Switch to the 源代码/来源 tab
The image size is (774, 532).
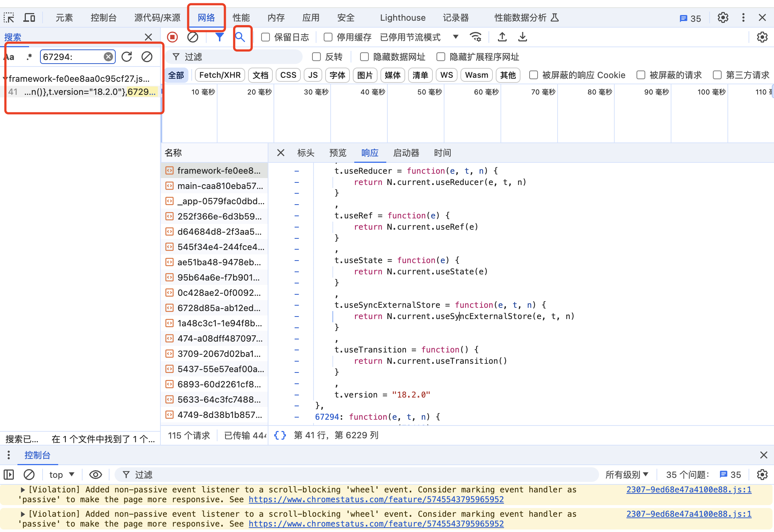tap(157, 17)
